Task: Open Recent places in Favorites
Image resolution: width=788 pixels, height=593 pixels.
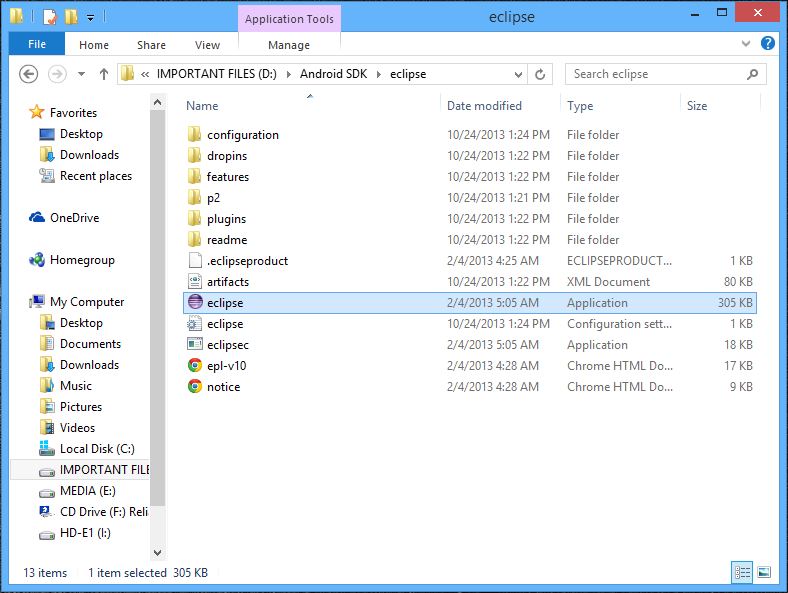Action: pyautogui.click(x=96, y=176)
